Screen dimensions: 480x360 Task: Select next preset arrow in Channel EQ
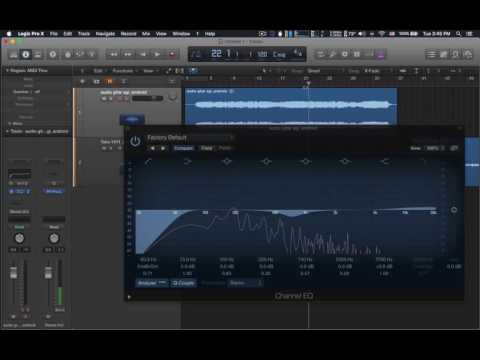(x=163, y=148)
